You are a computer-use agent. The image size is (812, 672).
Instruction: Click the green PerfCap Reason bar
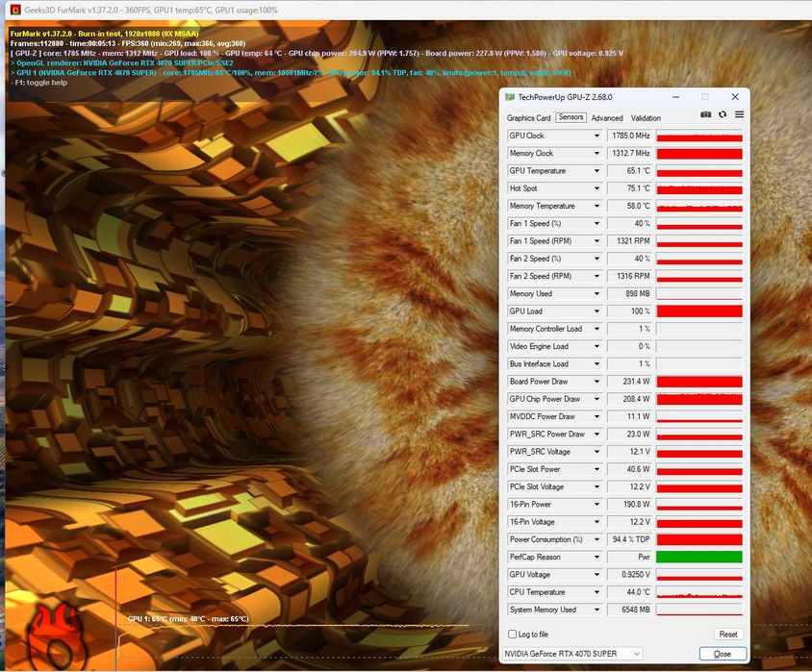pos(699,557)
